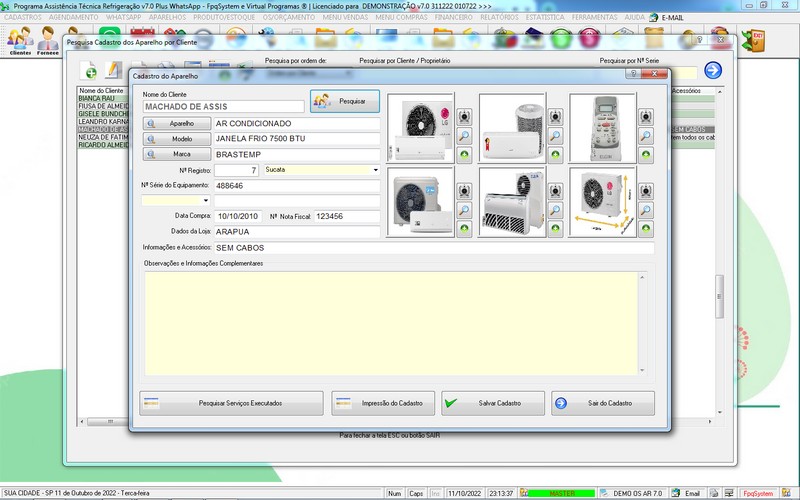Click the Email icon in status bar
800x500 pixels.
coord(686,493)
